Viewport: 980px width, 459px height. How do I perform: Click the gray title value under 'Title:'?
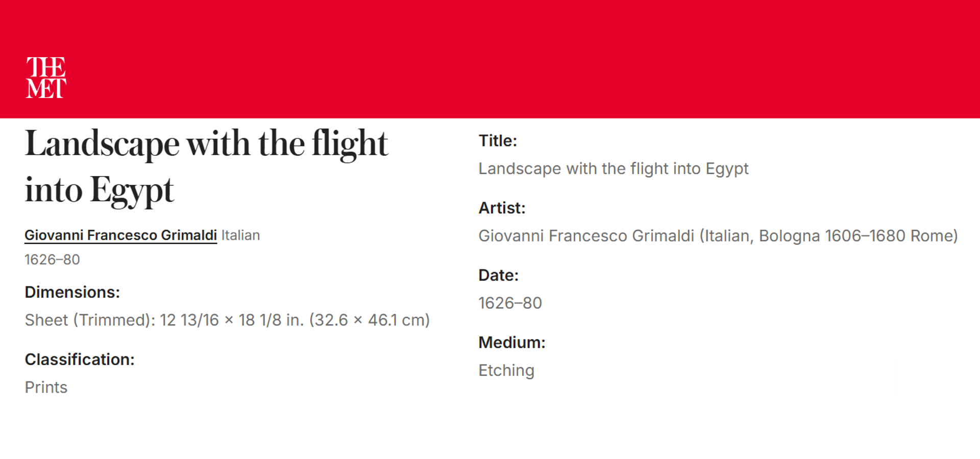pyautogui.click(x=613, y=169)
